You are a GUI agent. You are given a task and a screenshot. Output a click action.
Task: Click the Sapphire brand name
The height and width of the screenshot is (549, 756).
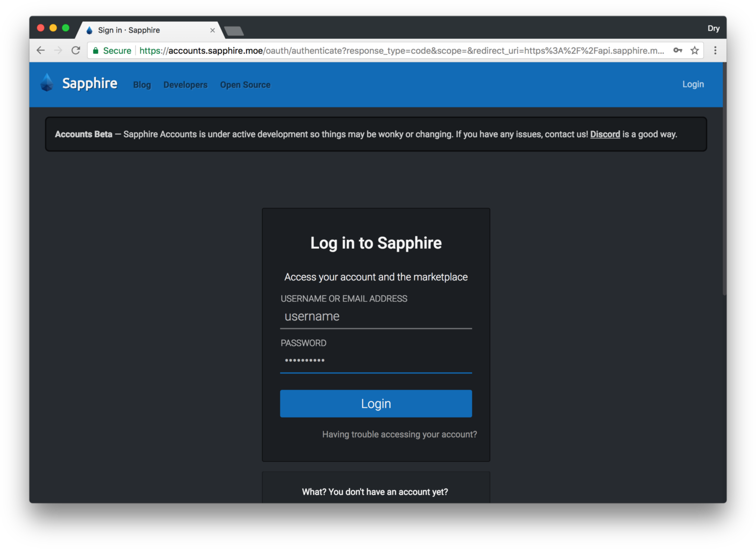pos(90,83)
